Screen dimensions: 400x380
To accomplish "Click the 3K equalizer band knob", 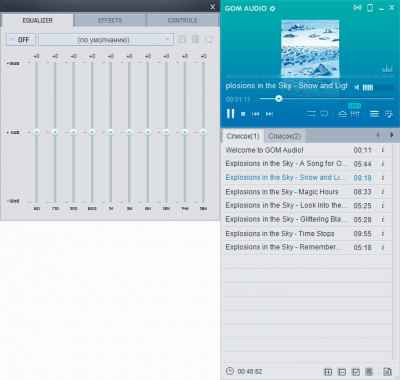I will [129, 132].
